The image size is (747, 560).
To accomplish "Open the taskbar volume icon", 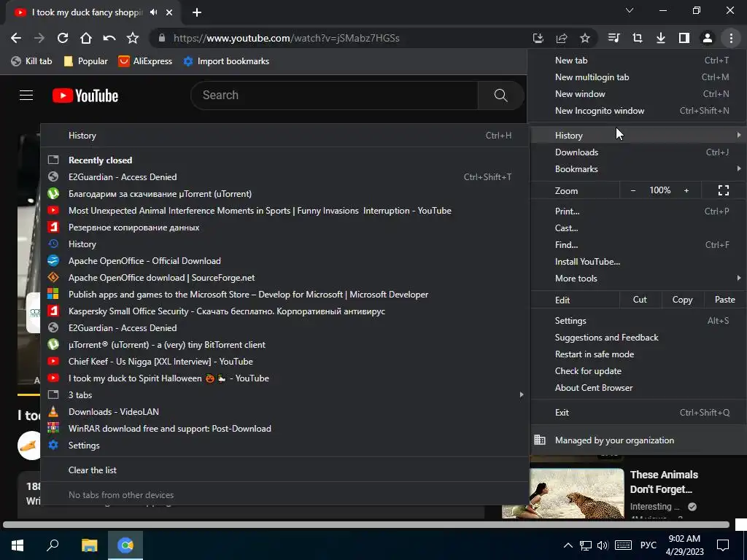I will pos(602,545).
